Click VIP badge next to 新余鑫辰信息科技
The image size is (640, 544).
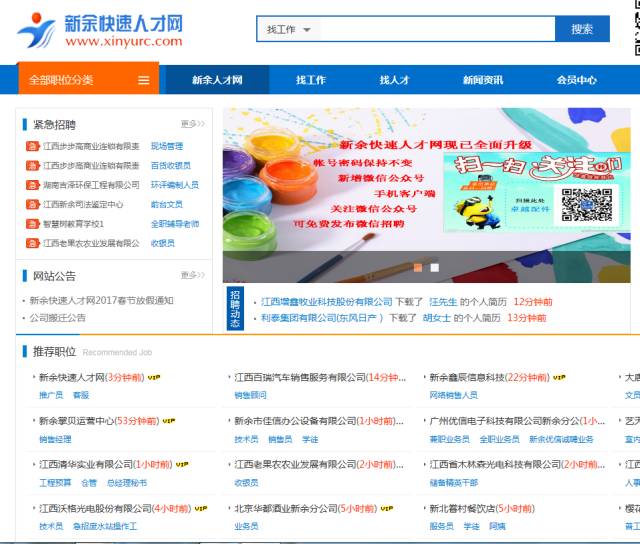coord(559,377)
